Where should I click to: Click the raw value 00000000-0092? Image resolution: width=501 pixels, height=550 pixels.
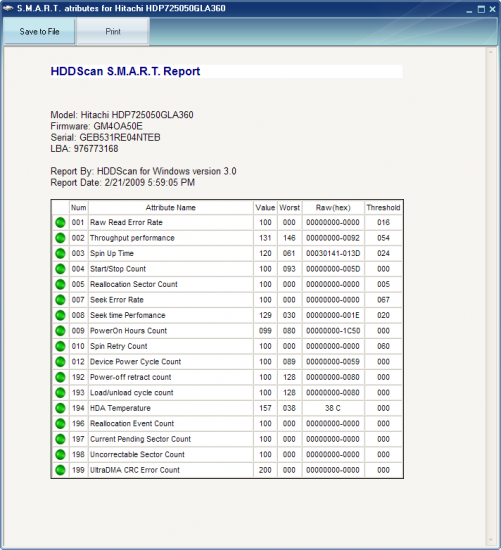pos(333,238)
